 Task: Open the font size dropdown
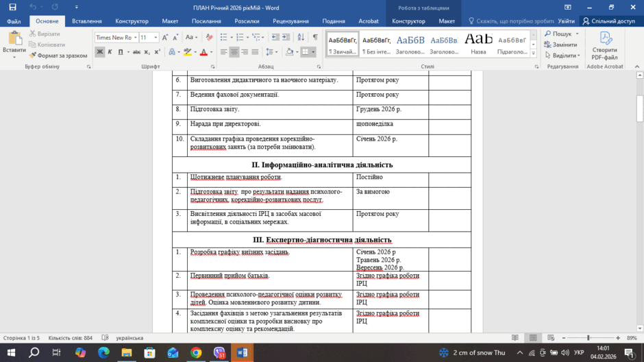[x=156, y=38]
